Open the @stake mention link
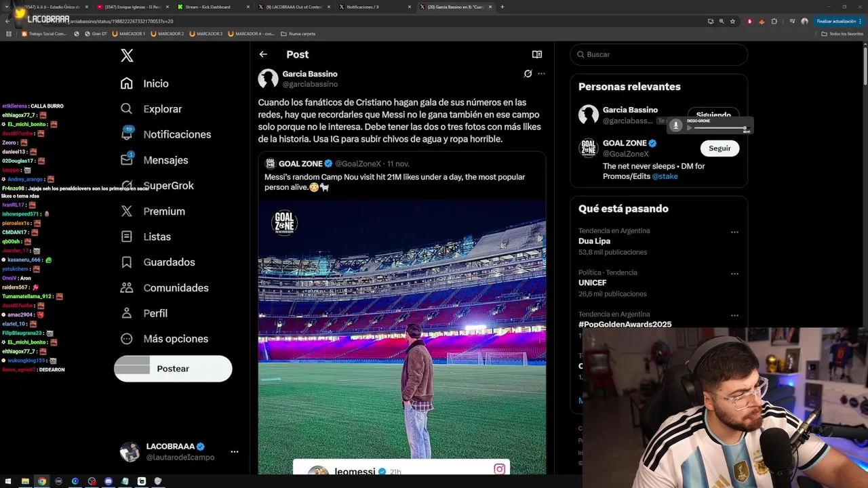 pos(665,176)
